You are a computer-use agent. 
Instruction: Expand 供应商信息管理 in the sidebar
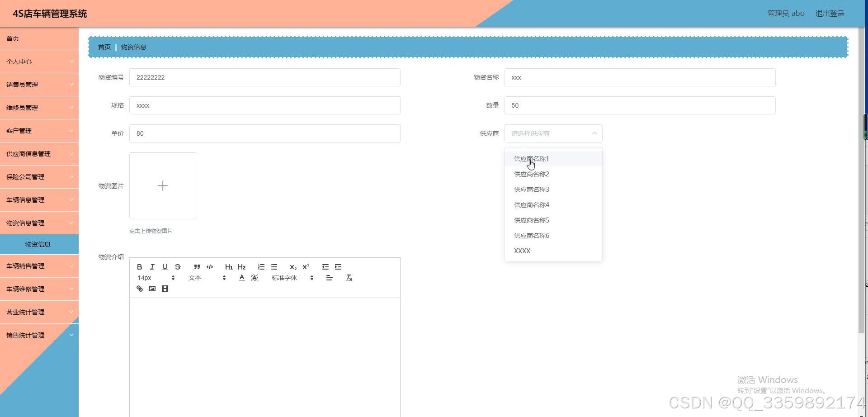[39, 154]
